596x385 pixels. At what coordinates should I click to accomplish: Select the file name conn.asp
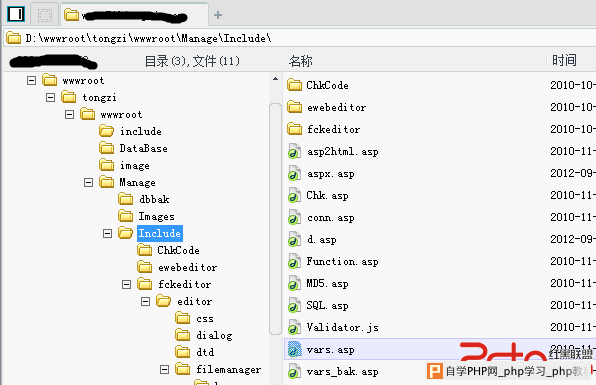point(331,218)
